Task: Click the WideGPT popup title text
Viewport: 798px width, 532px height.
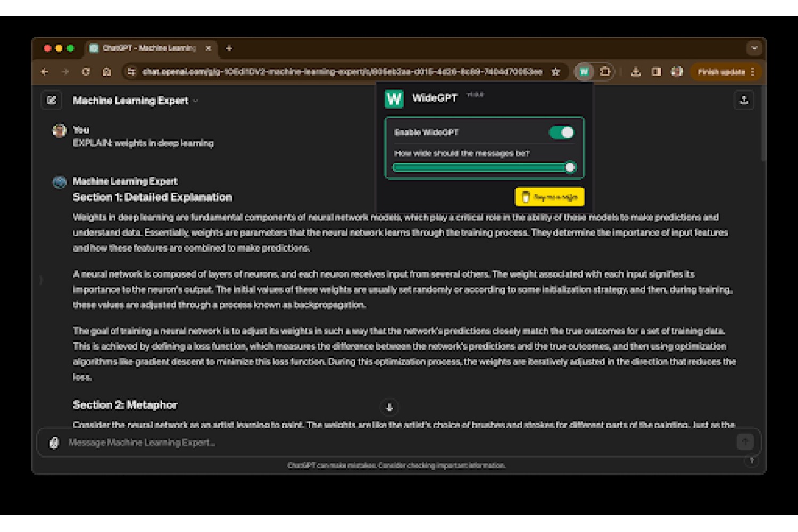Action: pyautogui.click(x=435, y=98)
